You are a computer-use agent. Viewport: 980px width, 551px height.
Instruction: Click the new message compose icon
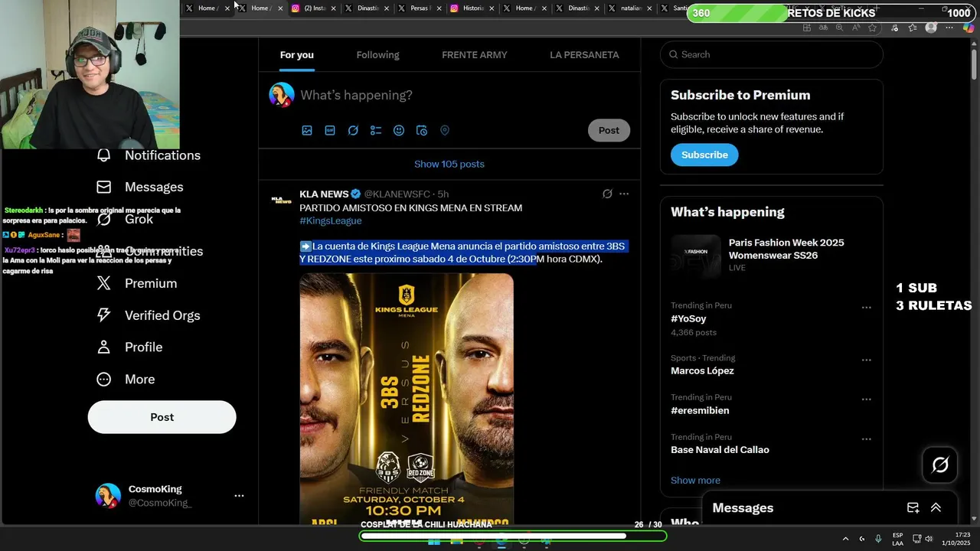[913, 508]
